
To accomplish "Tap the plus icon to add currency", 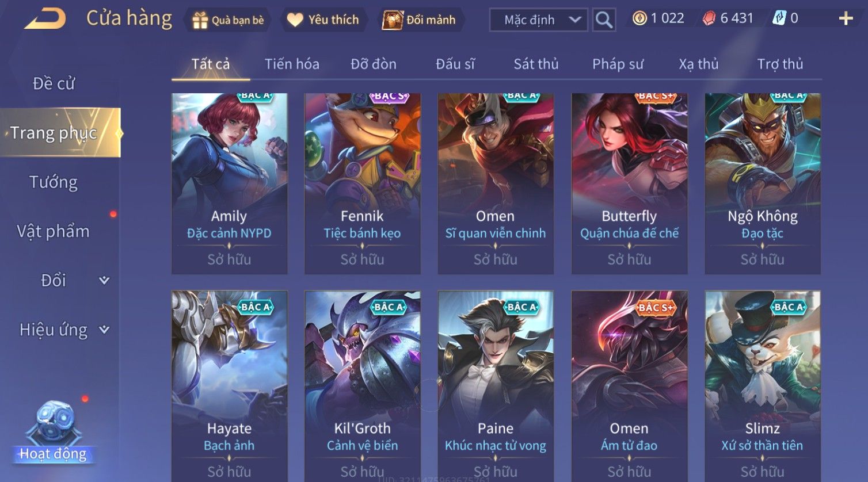I will [x=846, y=19].
